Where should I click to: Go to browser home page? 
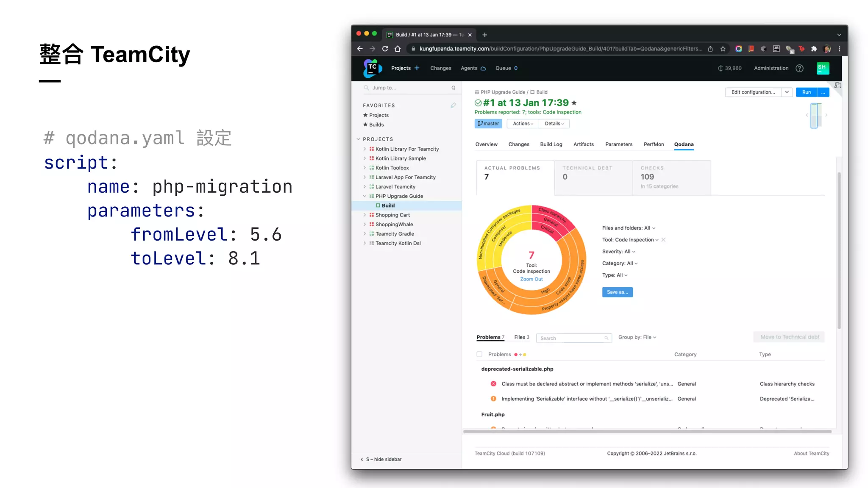coord(398,49)
